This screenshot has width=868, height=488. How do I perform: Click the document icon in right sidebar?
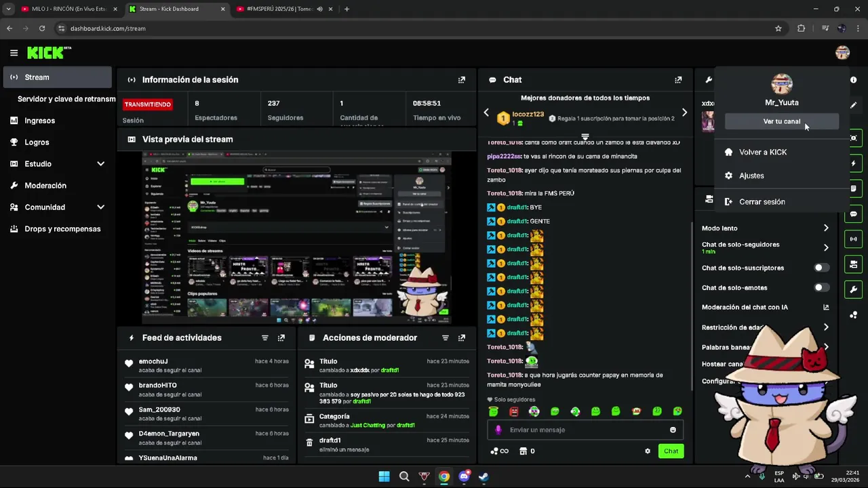(853, 188)
